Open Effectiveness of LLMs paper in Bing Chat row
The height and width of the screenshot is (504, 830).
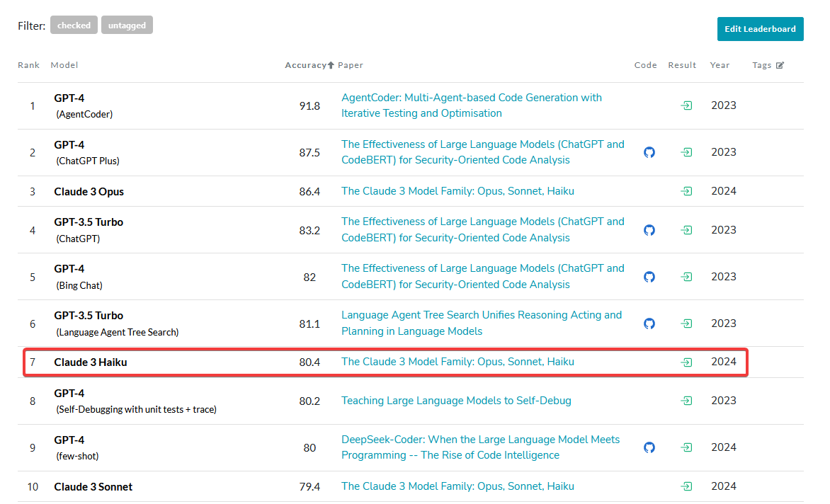pos(483,276)
